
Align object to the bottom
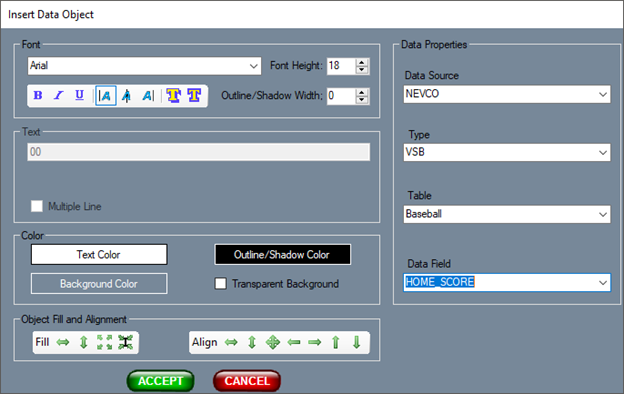pos(357,342)
